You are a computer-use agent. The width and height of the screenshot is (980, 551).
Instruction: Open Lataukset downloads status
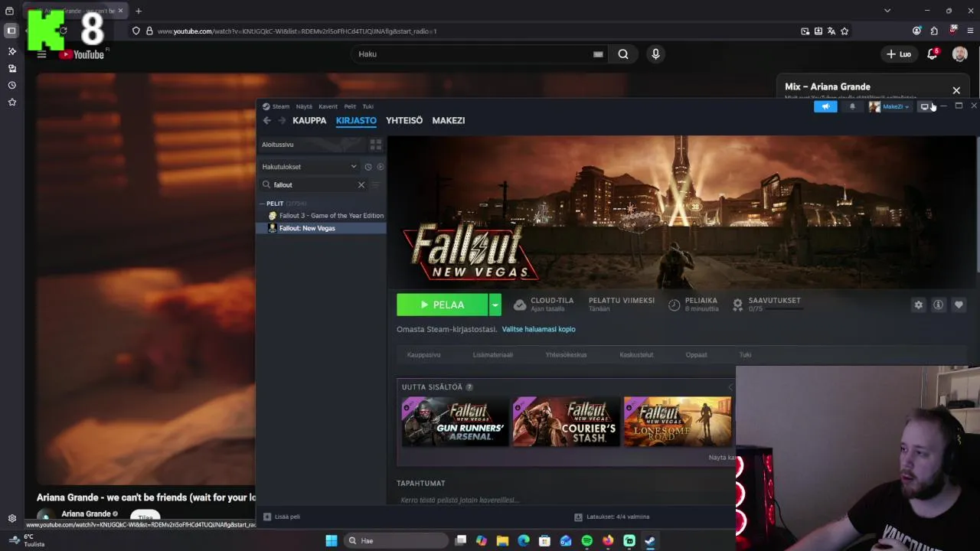tap(612, 517)
